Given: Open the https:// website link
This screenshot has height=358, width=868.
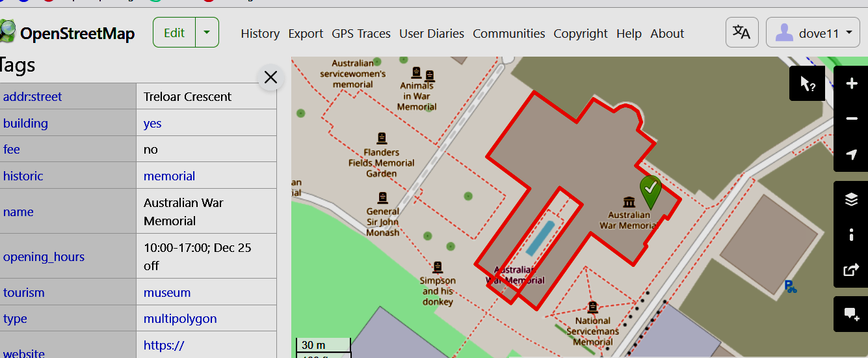Looking at the screenshot, I should pos(164,345).
